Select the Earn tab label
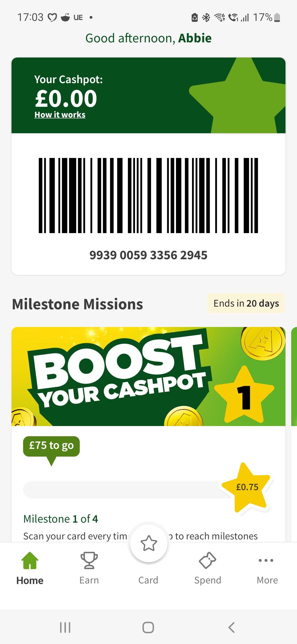The height and width of the screenshot is (644, 297). click(89, 580)
